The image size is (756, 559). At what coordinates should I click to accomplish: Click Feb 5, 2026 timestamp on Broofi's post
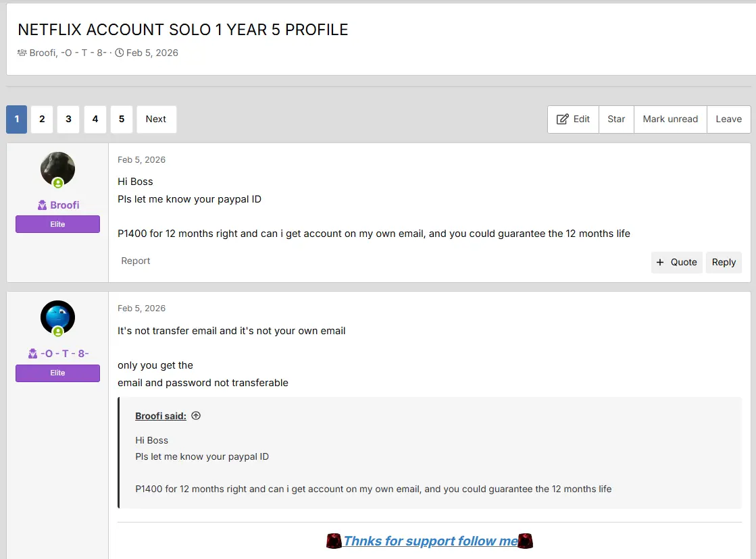141,160
